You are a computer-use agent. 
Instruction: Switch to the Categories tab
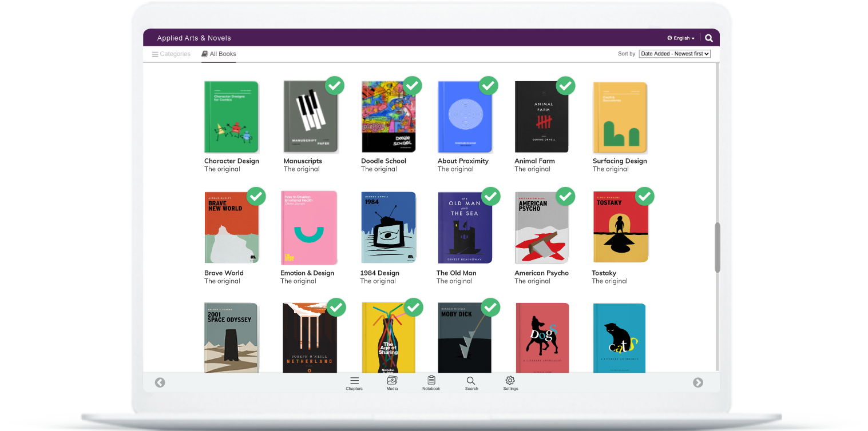click(x=171, y=54)
